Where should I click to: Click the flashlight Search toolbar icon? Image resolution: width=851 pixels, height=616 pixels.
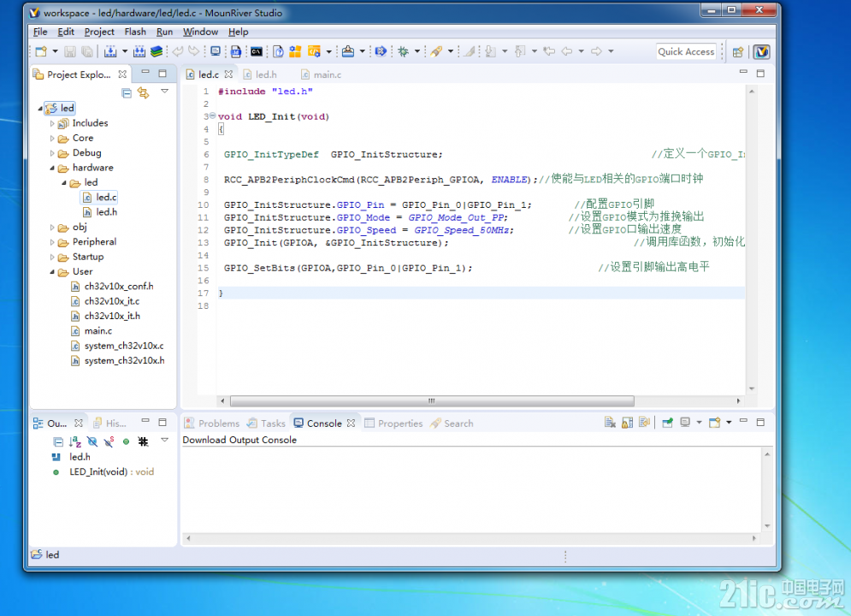pyautogui.click(x=436, y=51)
